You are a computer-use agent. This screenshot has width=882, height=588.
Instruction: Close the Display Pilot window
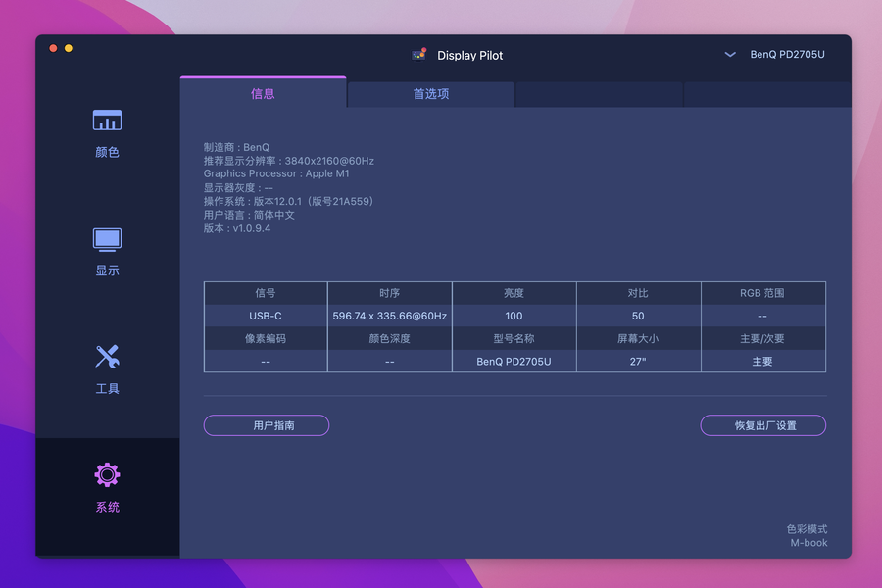coord(53,48)
